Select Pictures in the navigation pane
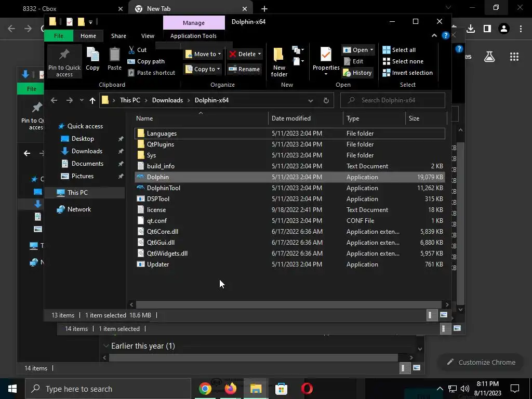This screenshot has width=532, height=399. pos(83,176)
